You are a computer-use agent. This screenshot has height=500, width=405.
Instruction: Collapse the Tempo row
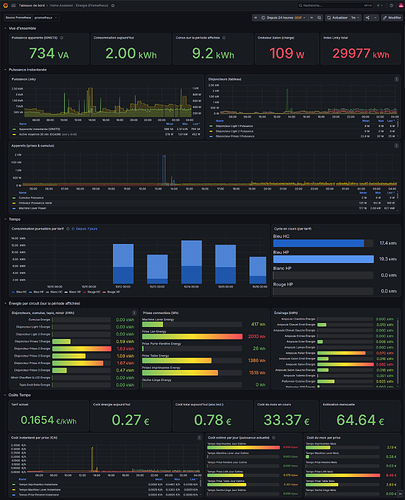pyautogui.click(x=5, y=219)
